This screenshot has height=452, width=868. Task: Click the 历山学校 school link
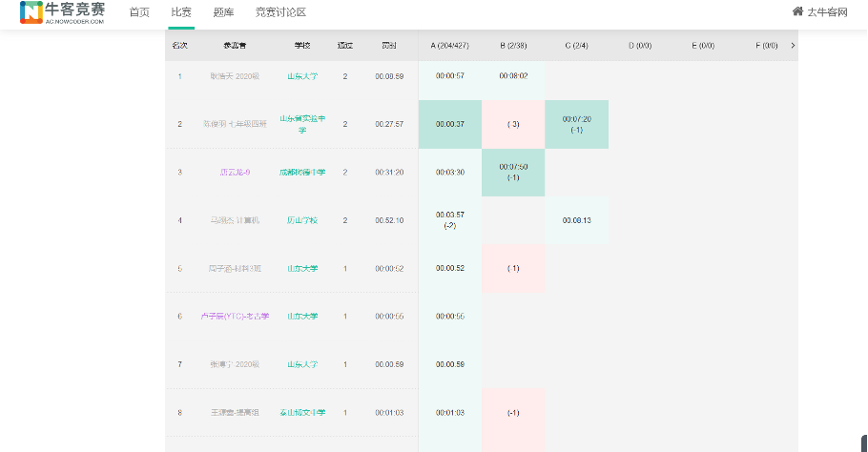click(302, 220)
